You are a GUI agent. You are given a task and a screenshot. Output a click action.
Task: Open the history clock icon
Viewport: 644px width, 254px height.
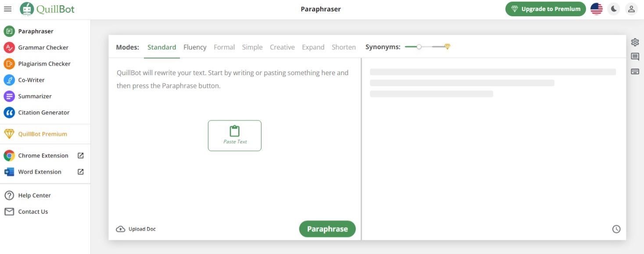tap(616, 229)
